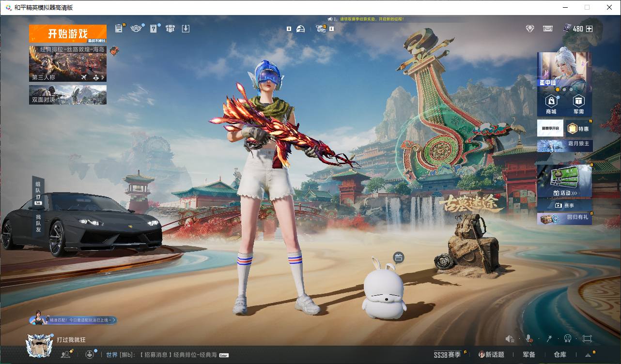This screenshot has height=364, width=621.
Task: Expand the 第三人称 perspective mode selector
Action: click(x=67, y=77)
